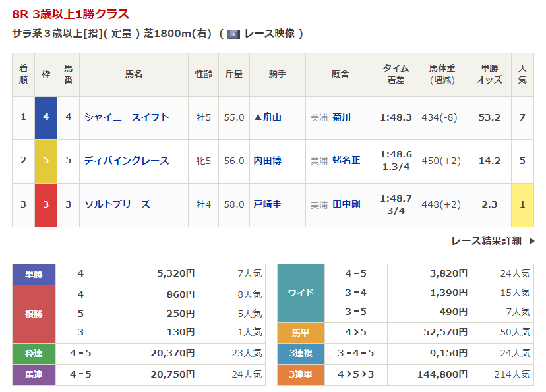Image resolution: width=546 pixels, height=392 pixels.
Task: Click the 3連単 payout label
Action: [301, 375]
